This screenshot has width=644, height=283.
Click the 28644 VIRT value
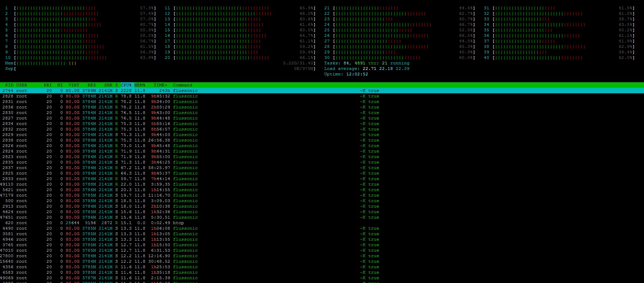(73, 223)
